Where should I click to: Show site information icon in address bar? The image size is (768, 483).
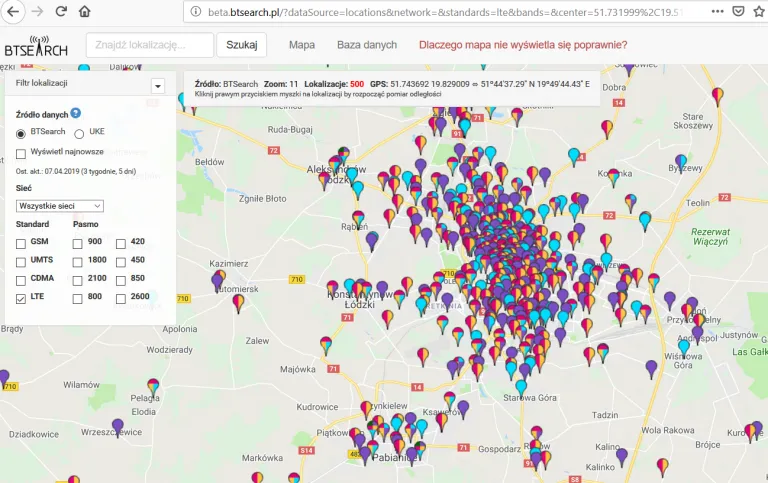[195, 12]
